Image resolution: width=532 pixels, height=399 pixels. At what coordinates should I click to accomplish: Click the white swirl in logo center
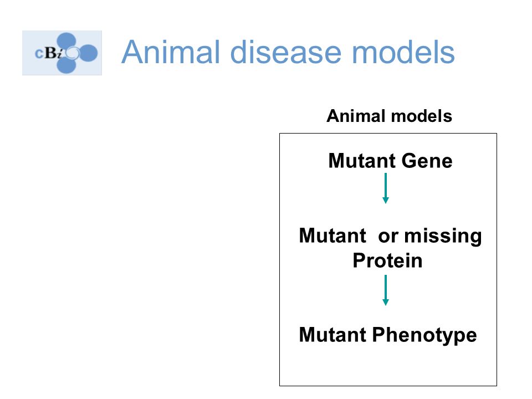pyautogui.click(x=72, y=53)
